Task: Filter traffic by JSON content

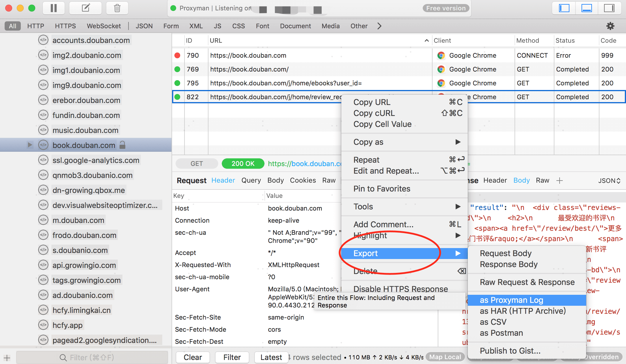Action: tap(144, 26)
